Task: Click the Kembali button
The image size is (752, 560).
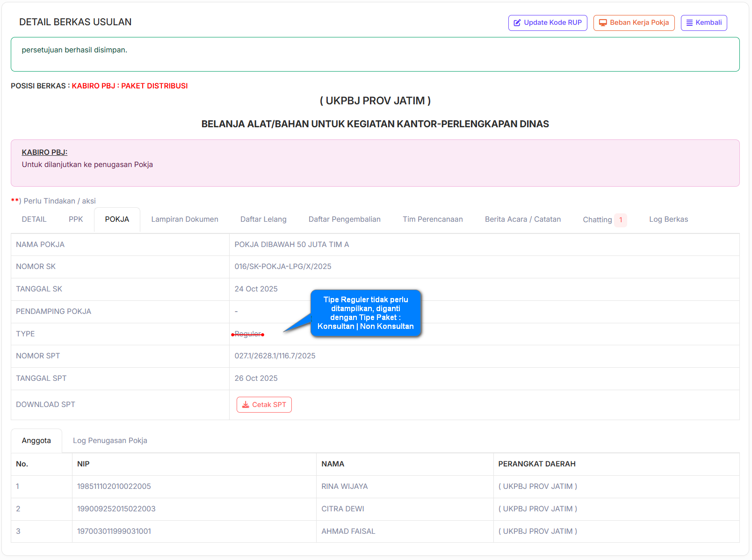Action: [704, 23]
